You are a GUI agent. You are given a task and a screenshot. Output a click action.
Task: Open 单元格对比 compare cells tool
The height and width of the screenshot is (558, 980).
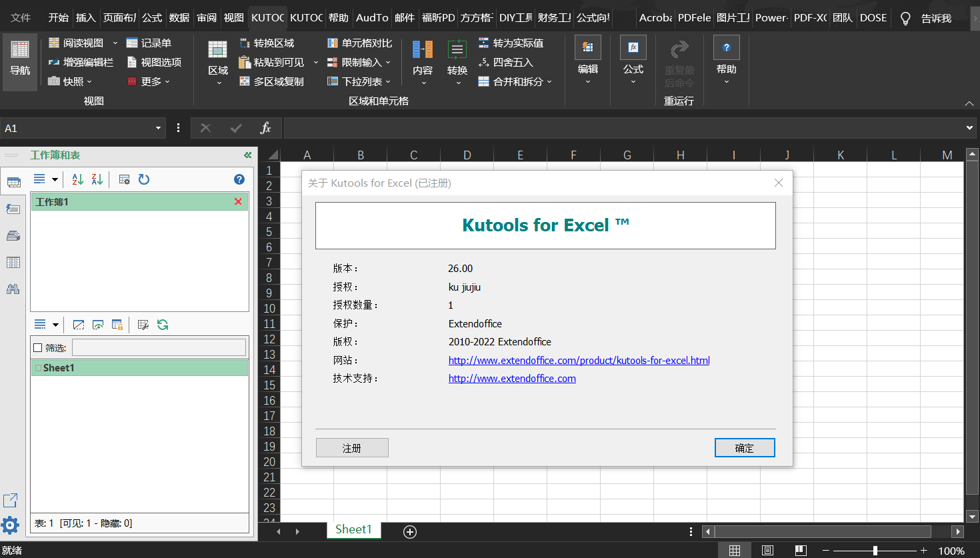coord(359,43)
